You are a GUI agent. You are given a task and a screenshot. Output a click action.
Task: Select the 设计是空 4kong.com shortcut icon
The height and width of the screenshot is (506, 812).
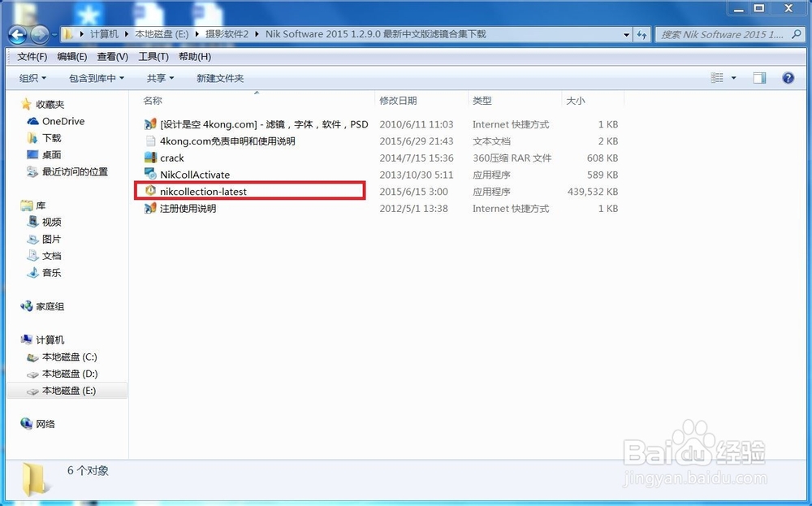tap(150, 123)
